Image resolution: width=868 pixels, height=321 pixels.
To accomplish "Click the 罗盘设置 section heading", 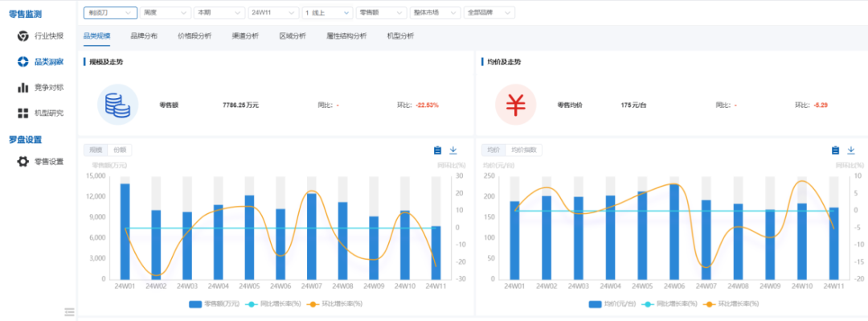I will [26, 139].
